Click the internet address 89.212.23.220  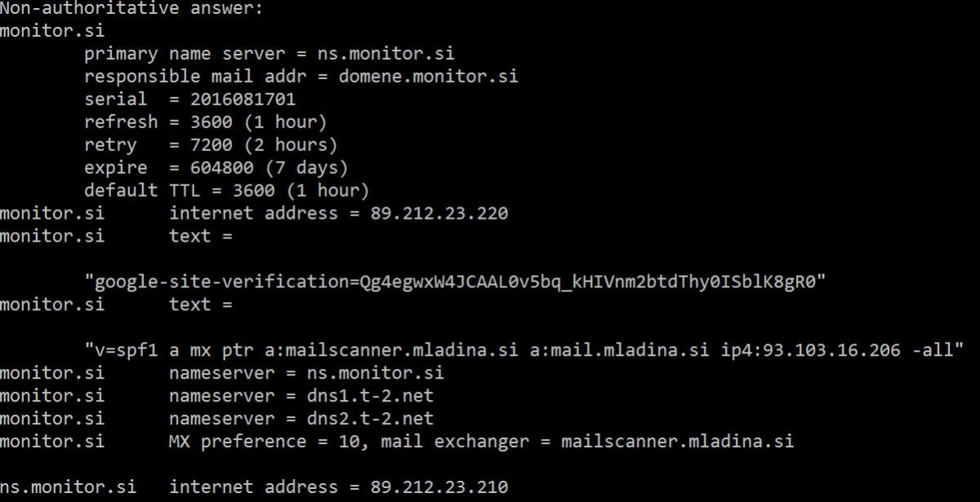(x=439, y=214)
